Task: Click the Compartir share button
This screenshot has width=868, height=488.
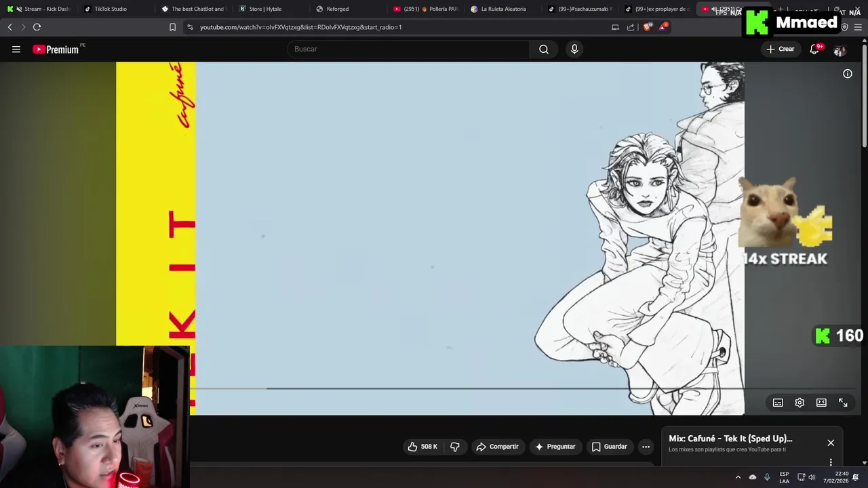Action: (497, 447)
